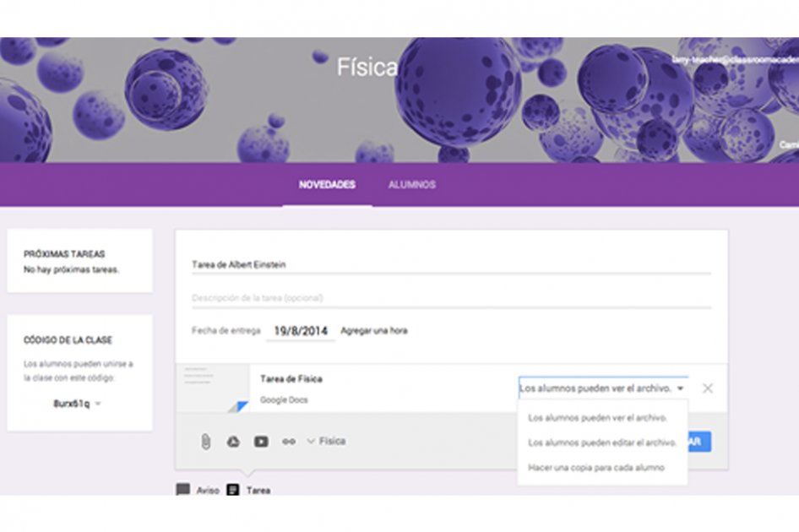799x532 pixels.
Task: Add a link with chain icon
Action: 289,442
